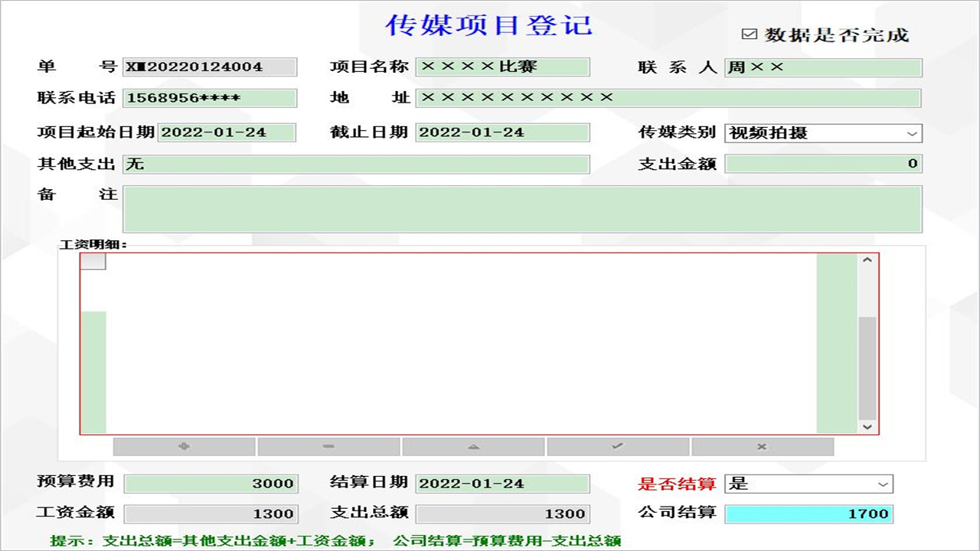Click the up triangle icon below wage grid

473,446
